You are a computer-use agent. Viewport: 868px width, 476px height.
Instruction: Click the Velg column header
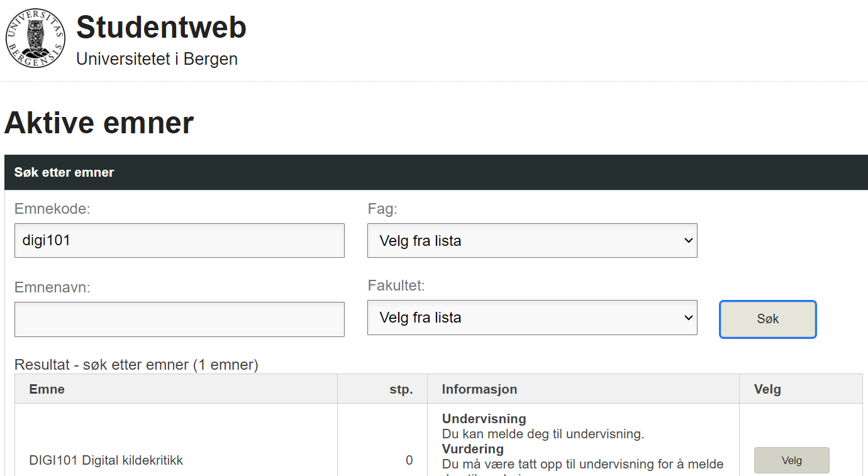[766, 389]
